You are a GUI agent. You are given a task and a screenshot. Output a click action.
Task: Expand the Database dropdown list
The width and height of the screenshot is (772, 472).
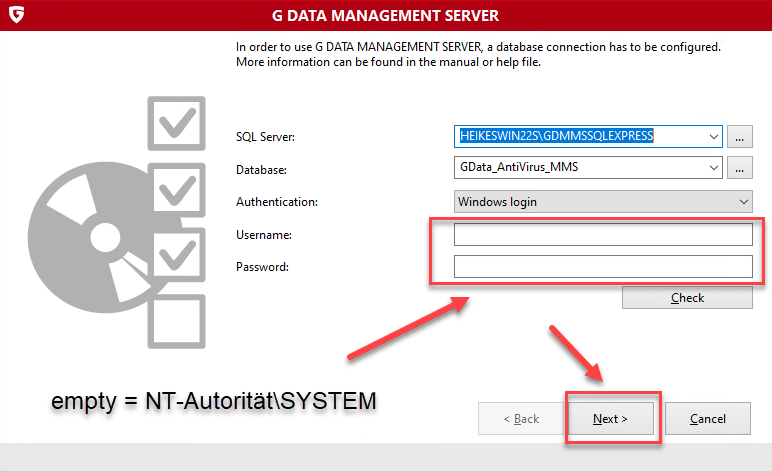coord(713,168)
